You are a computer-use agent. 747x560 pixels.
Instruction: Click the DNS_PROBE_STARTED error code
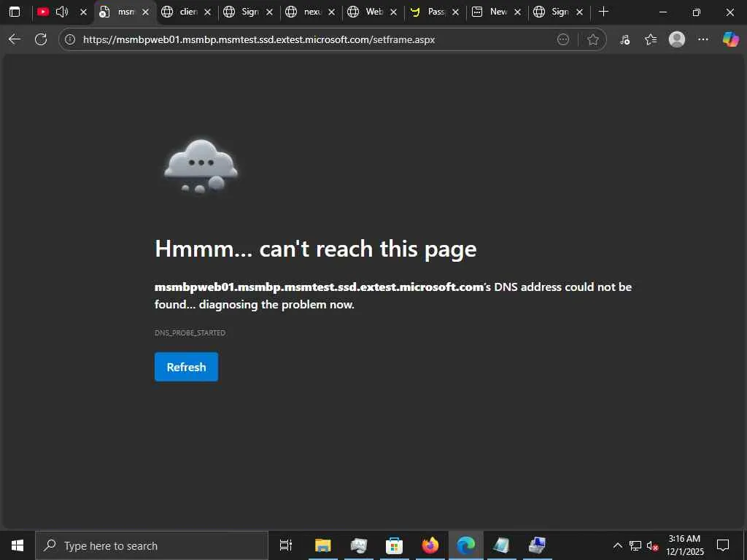190,332
